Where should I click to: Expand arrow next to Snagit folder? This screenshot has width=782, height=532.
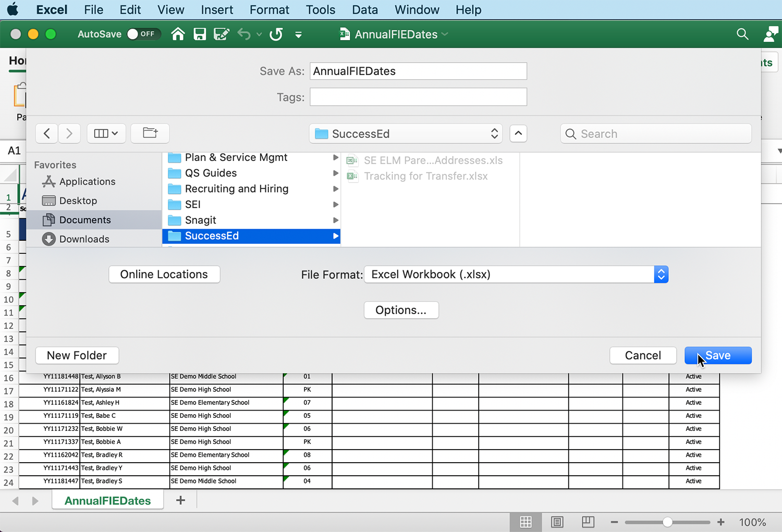point(336,220)
